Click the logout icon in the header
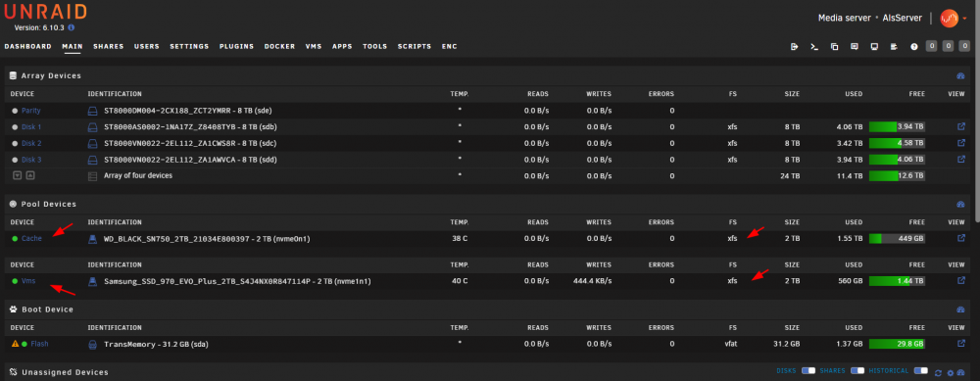Viewport: 980px width, 381px height. (x=794, y=46)
